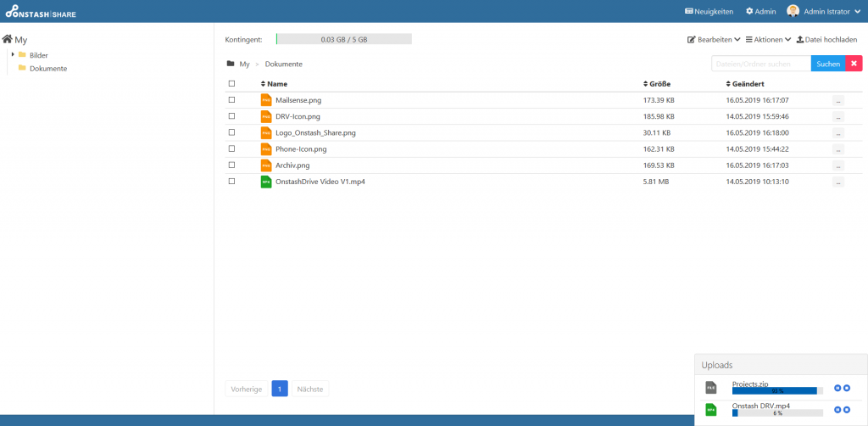
Task: Click the Vorherige pagination button
Action: click(x=247, y=389)
